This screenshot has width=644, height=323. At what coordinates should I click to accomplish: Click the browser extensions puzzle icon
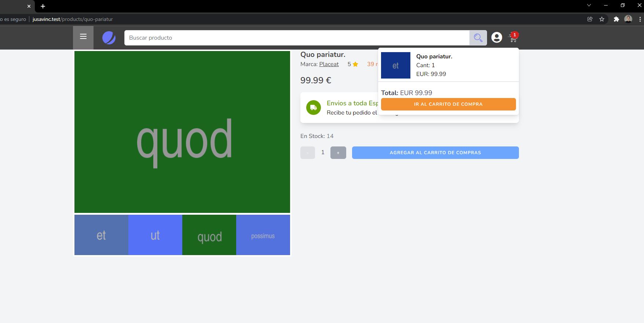[x=616, y=19]
